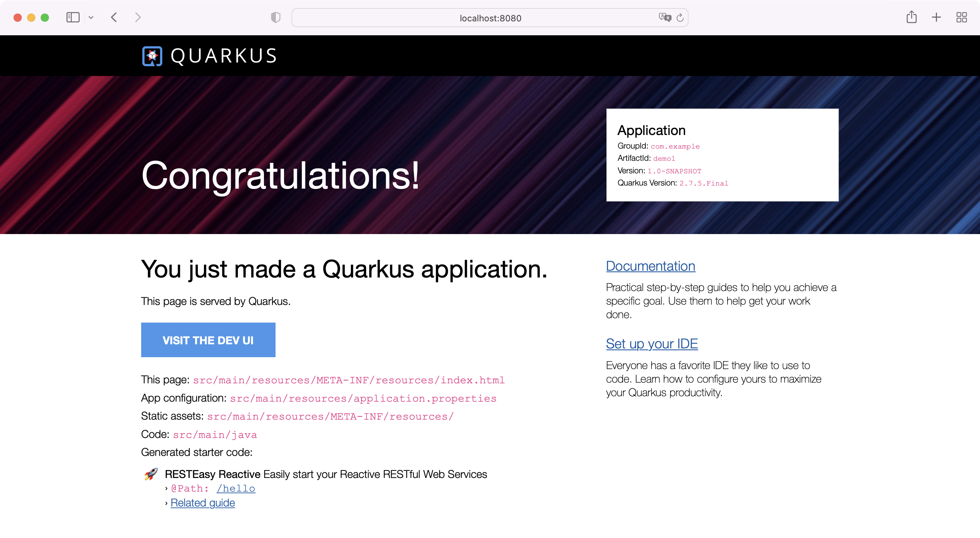Click the Quarkus logo in the header
This screenshot has height=538, width=980.
[x=152, y=56]
